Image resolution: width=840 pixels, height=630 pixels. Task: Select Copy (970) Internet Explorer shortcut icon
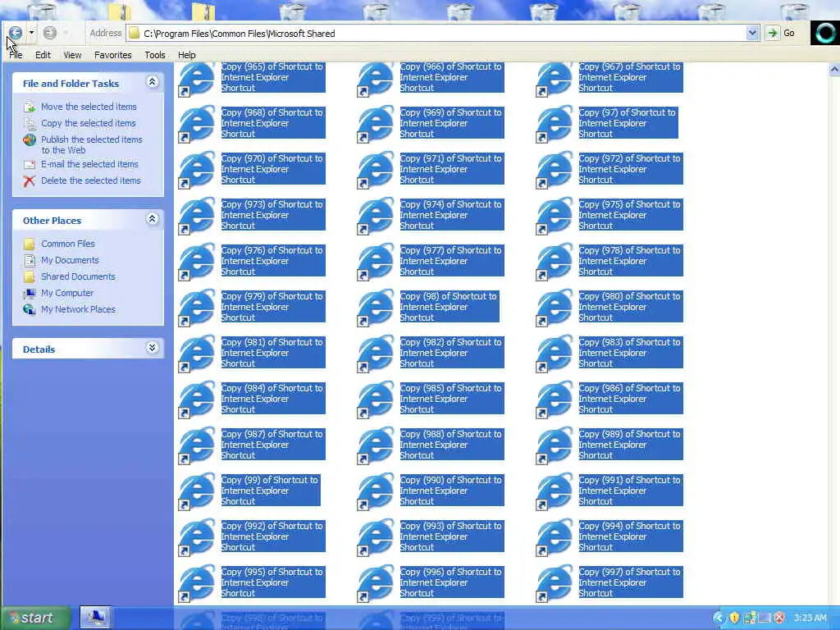(197, 171)
